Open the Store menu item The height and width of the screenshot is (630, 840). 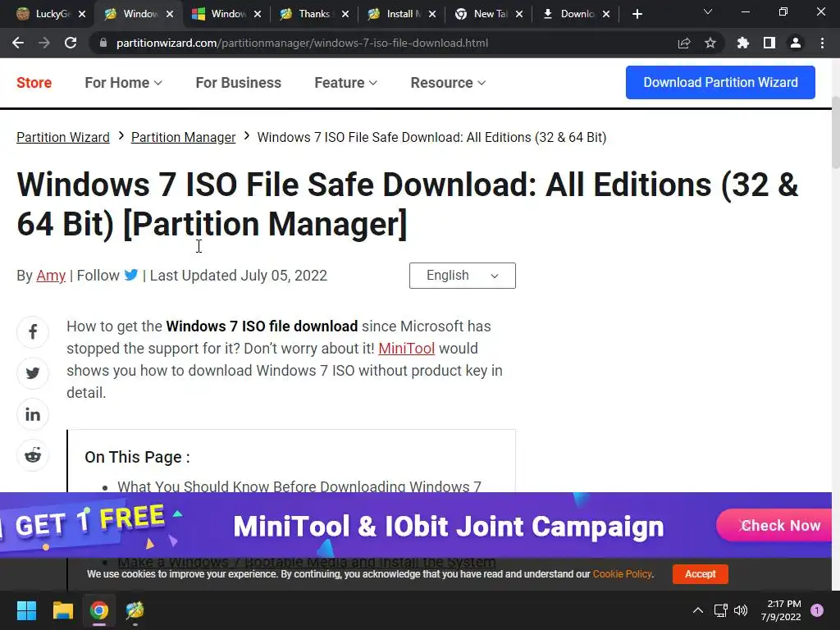(34, 83)
